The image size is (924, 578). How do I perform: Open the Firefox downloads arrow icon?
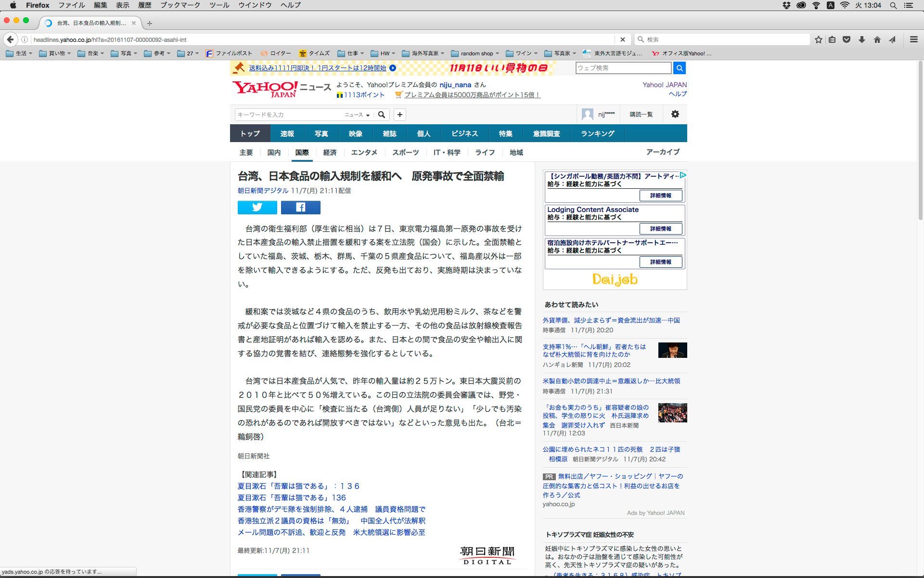point(861,39)
